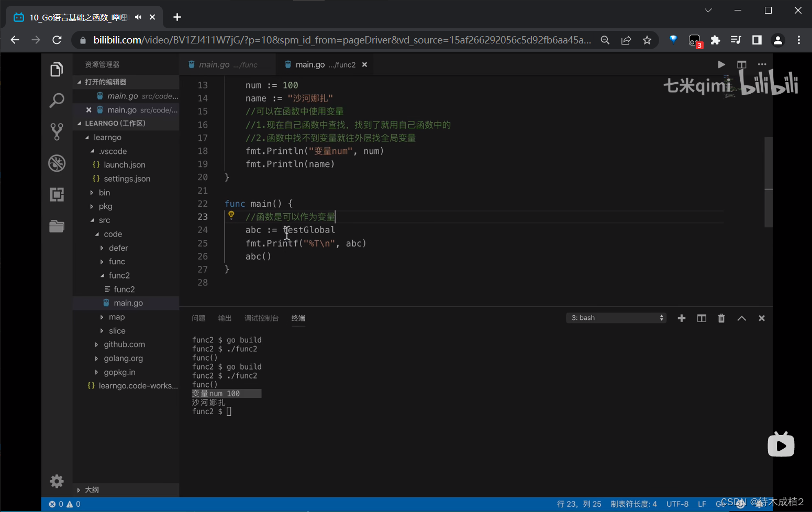
Task: Click the 行 23, 列 25 cursor position status item
Action: [x=579, y=504]
